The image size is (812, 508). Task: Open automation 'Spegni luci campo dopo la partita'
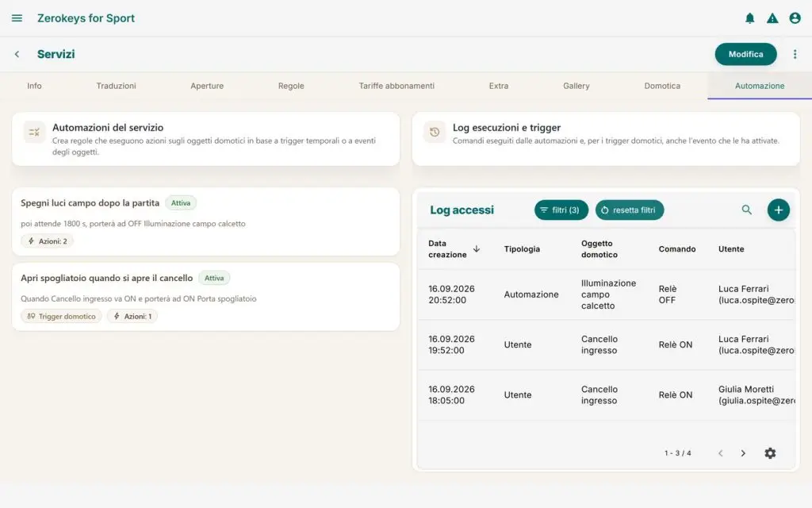coord(205,221)
